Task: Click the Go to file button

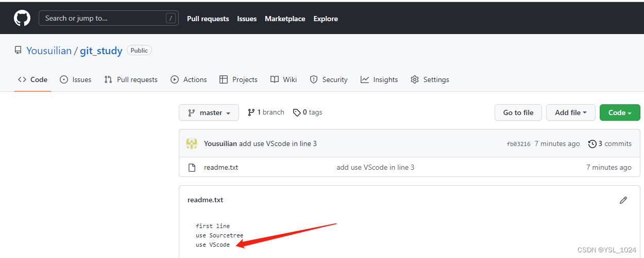Action: (518, 112)
